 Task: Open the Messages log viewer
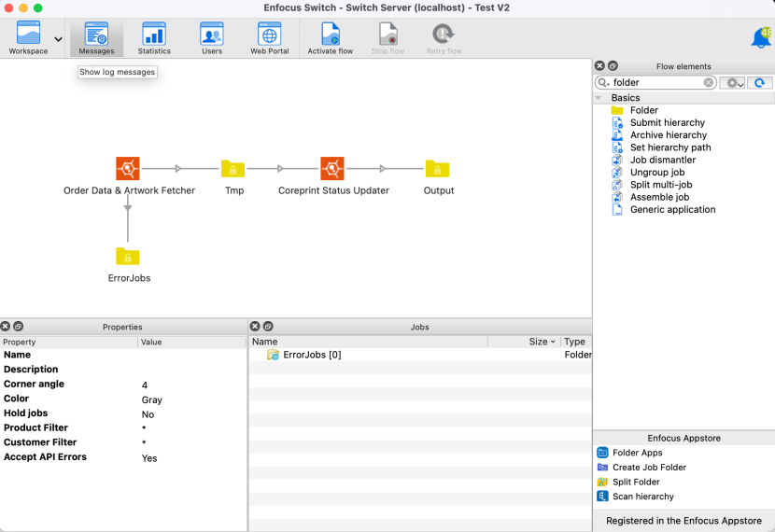point(96,38)
